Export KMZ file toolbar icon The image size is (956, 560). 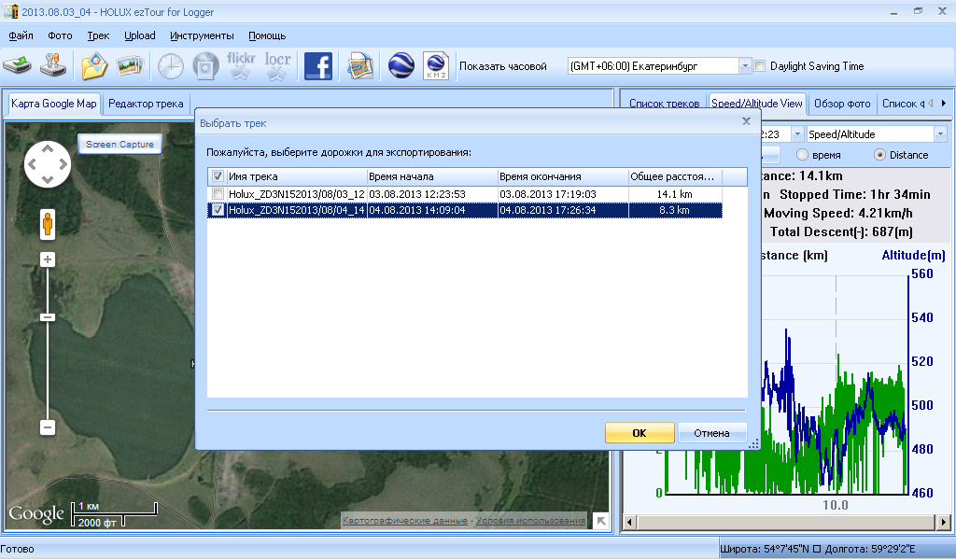point(436,66)
